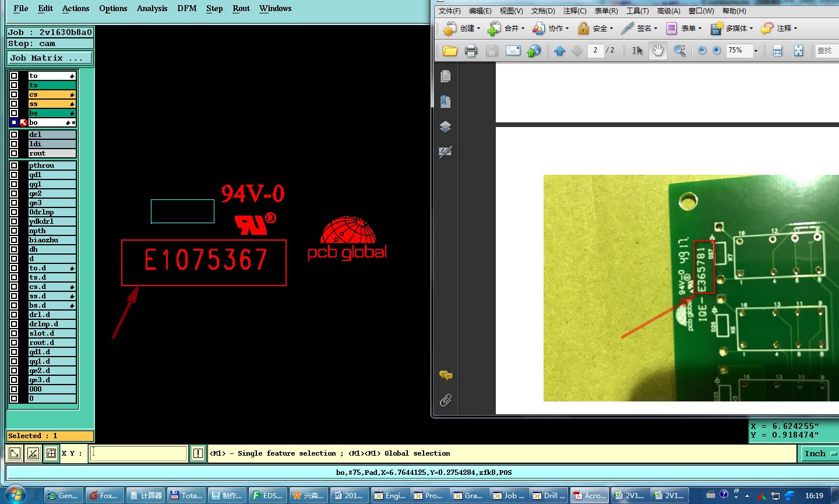Open the 视图(V) menu in Acrobat

click(511, 11)
